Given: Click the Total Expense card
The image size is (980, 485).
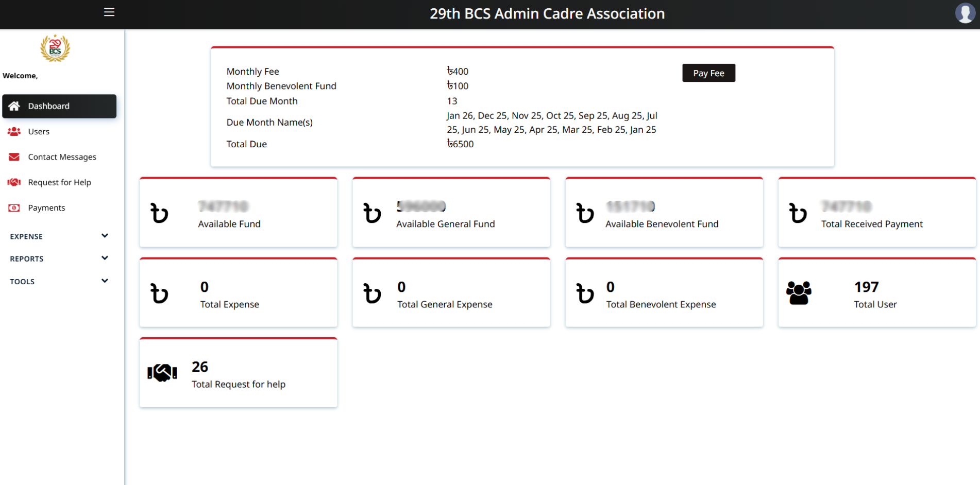Looking at the screenshot, I should click(238, 293).
